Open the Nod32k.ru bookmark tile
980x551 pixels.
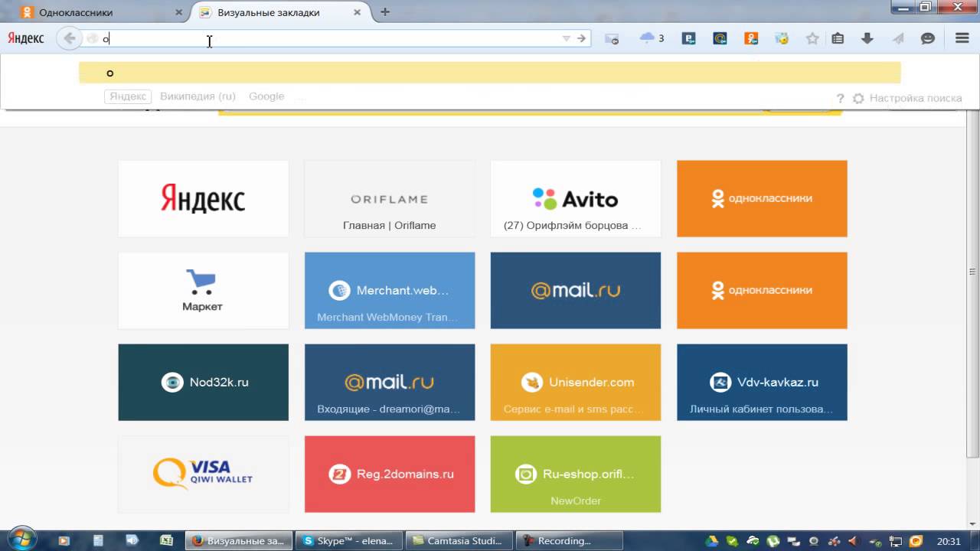203,382
